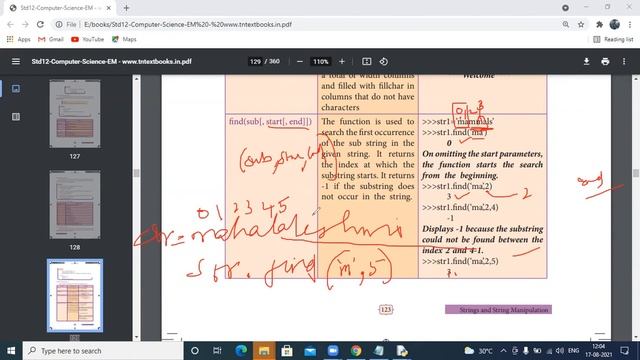Click the Type here to search box

tap(103, 351)
